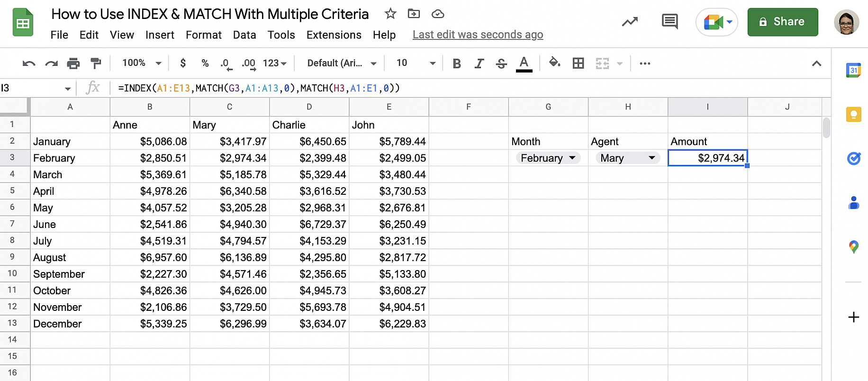Apply strikethrough formatting

click(x=501, y=63)
